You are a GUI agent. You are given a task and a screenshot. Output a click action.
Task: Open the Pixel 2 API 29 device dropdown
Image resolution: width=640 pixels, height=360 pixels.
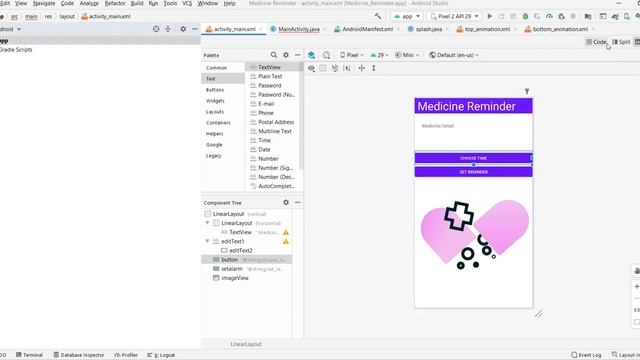point(454,16)
